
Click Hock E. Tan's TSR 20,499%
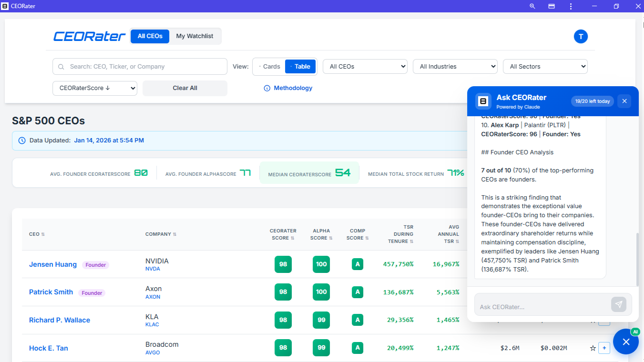(400, 348)
